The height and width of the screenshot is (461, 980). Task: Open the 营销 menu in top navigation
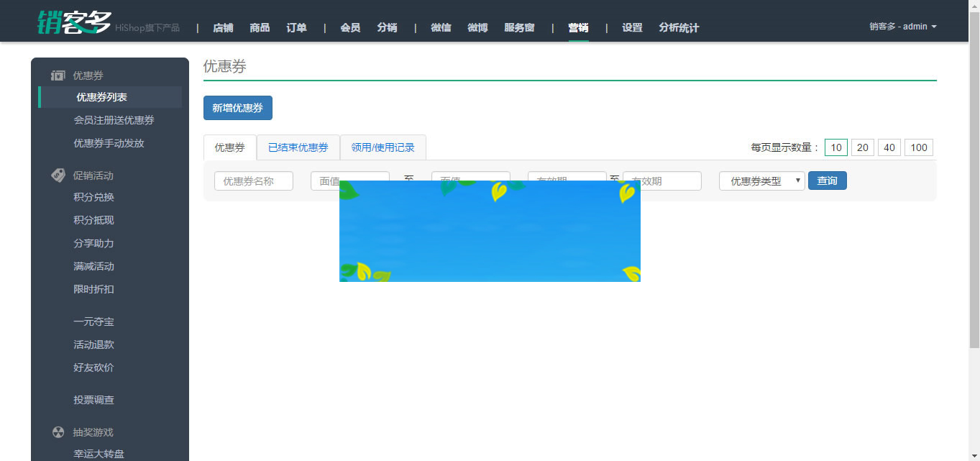coord(578,27)
